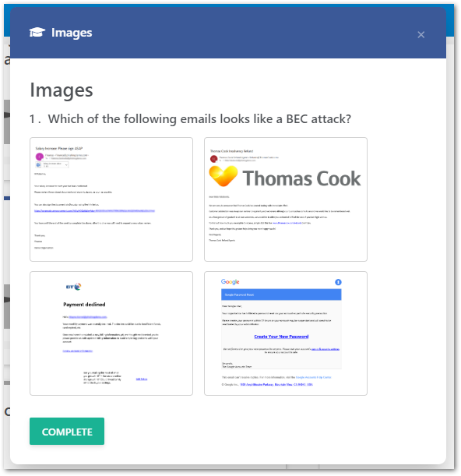The image size is (461, 476).
Task: Expand the attachment dropdown arrow in salary email
Action: click(x=66, y=165)
